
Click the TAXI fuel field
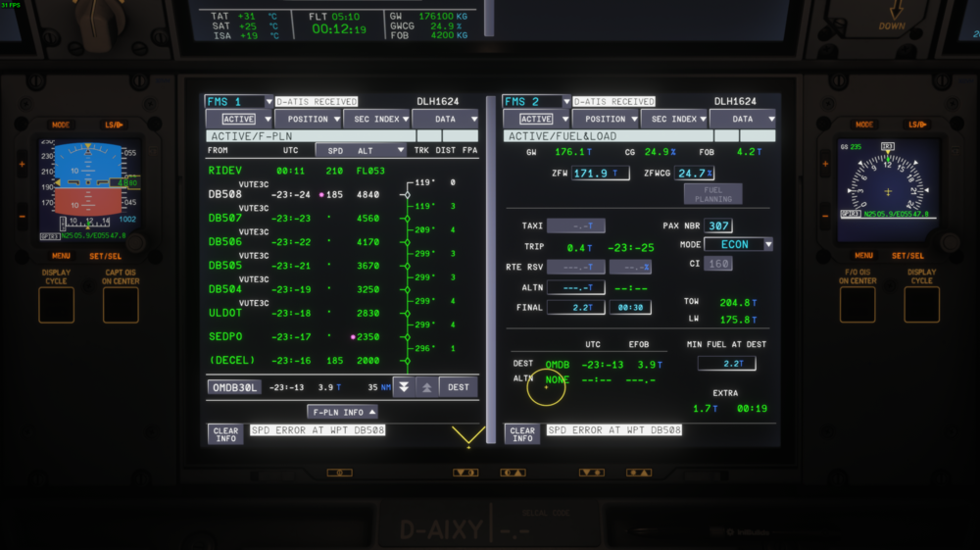pyautogui.click(x=575, y=225)
